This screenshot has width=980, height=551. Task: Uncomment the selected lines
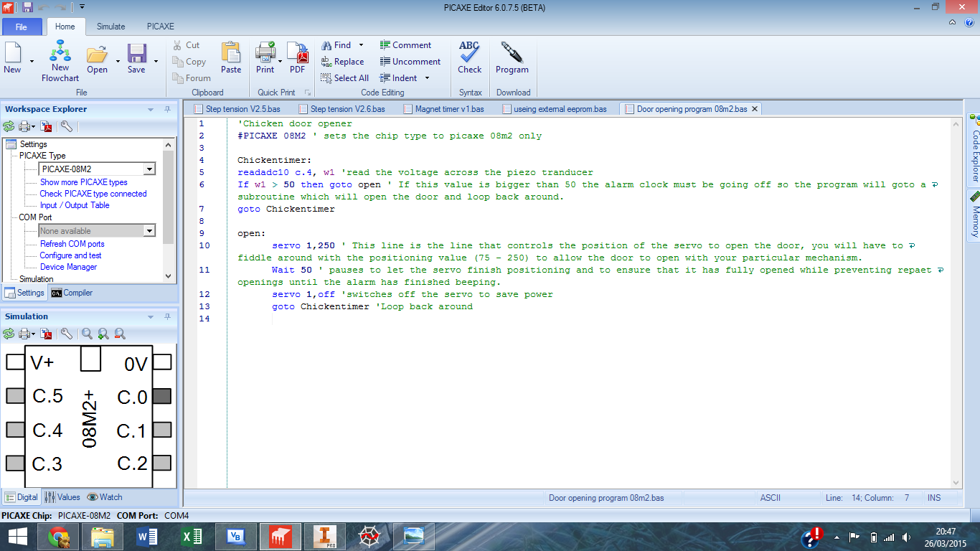point(410,62)
